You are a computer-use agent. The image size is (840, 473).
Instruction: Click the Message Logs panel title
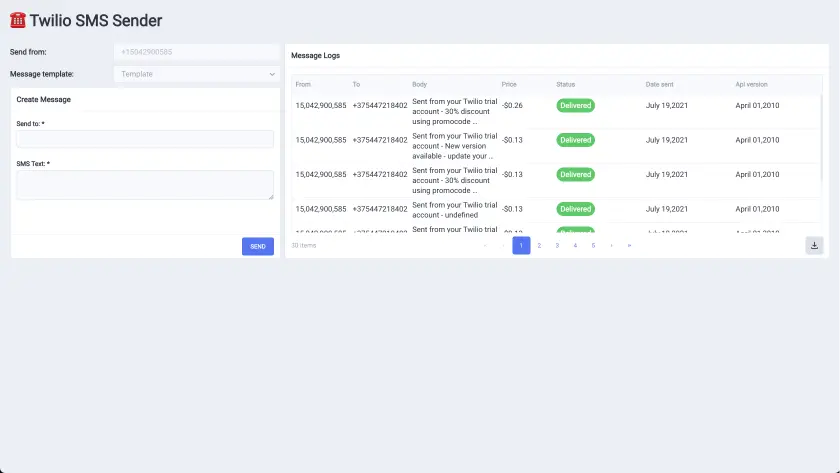click(x=316, y=55)
